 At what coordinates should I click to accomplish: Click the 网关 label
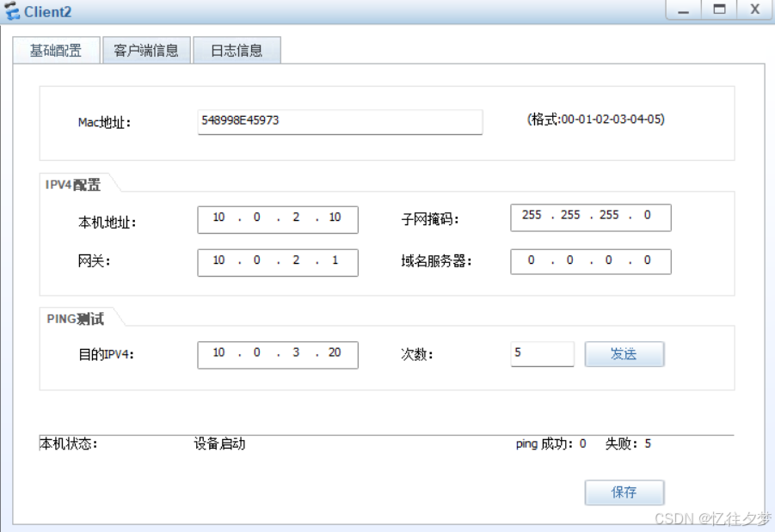94,260
